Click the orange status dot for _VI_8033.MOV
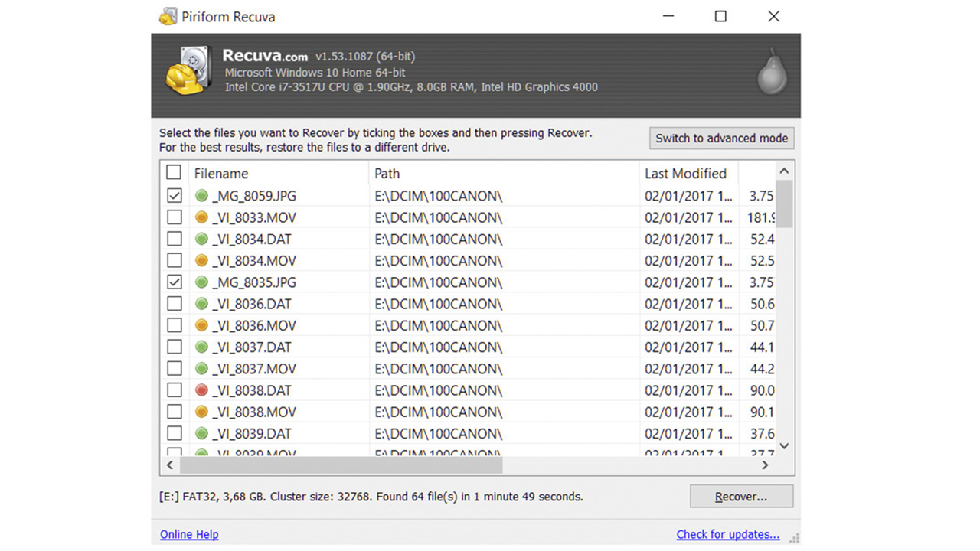Viewport: 980px width, 551px height. [x=201, y=217]
